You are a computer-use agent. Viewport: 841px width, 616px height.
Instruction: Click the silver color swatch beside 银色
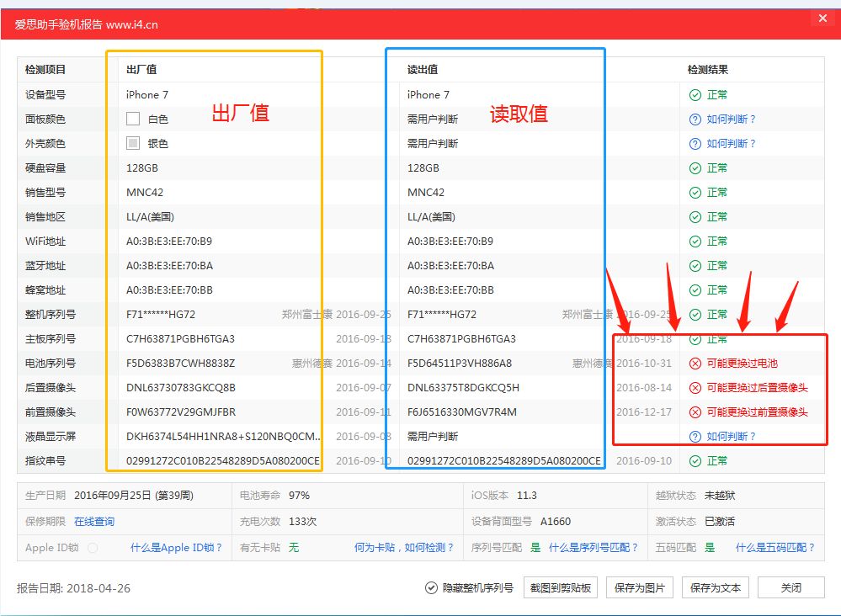pos(132,143)
